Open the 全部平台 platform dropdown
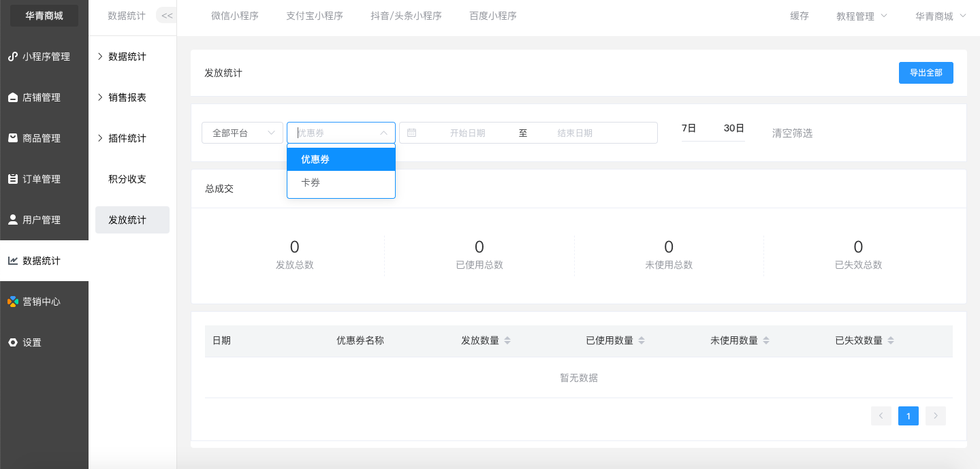Image resolution: width=980 pixels, height=469 pixels. coord(242,133)
